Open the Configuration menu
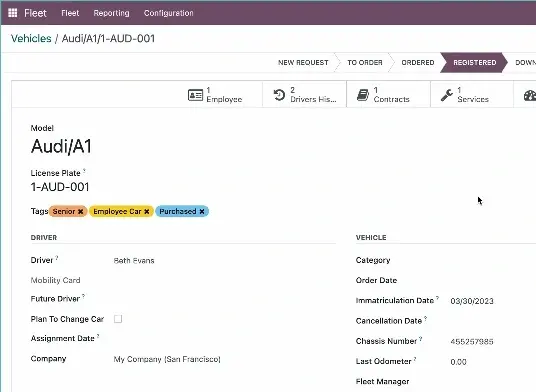 click(169, 13)
